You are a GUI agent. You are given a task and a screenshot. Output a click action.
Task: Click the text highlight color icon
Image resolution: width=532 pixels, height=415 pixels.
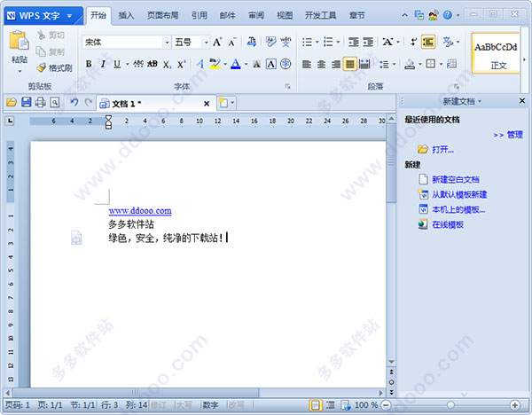(x=215, y=64)
